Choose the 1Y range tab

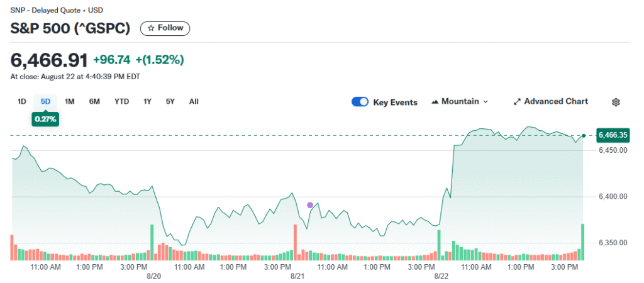148,101
